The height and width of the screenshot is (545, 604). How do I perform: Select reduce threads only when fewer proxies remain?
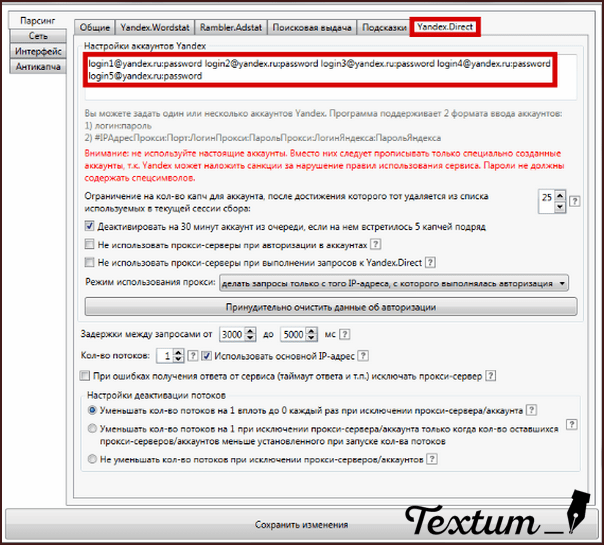pos(92,428)
